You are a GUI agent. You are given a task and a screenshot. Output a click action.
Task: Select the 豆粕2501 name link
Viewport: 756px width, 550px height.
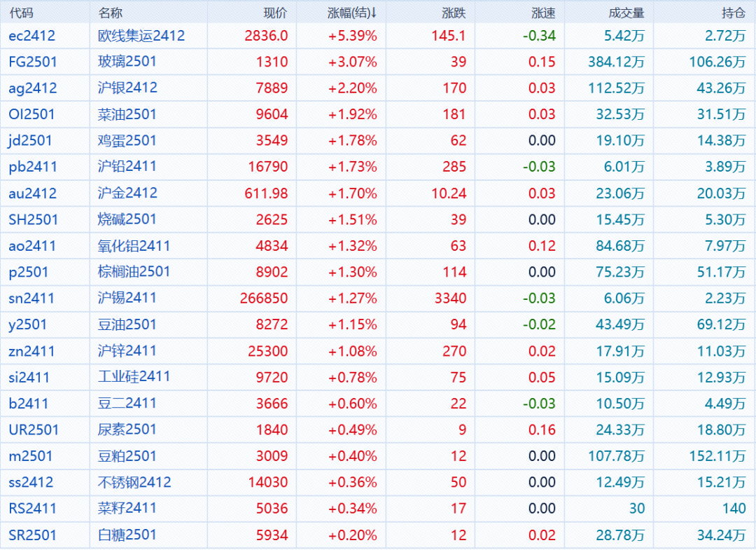click(127, 455)
